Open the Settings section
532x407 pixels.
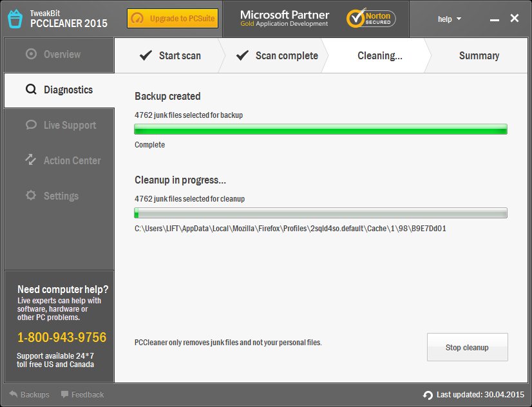pyautogui.click(x=59, y=196)
